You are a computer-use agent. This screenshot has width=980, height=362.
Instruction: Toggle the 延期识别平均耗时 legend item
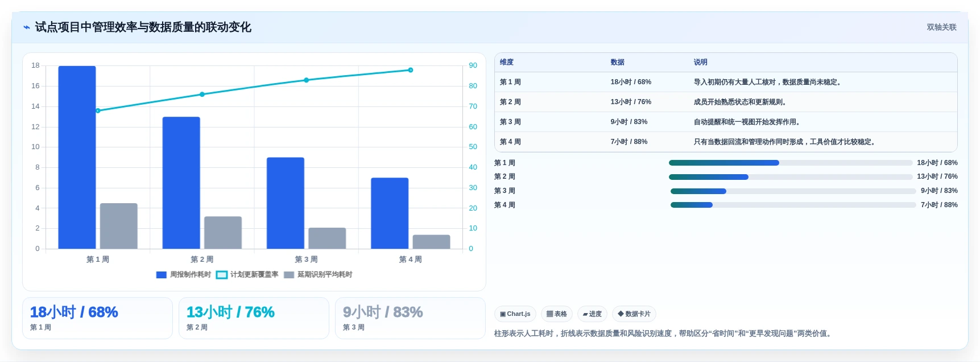[x=318, y=275]
